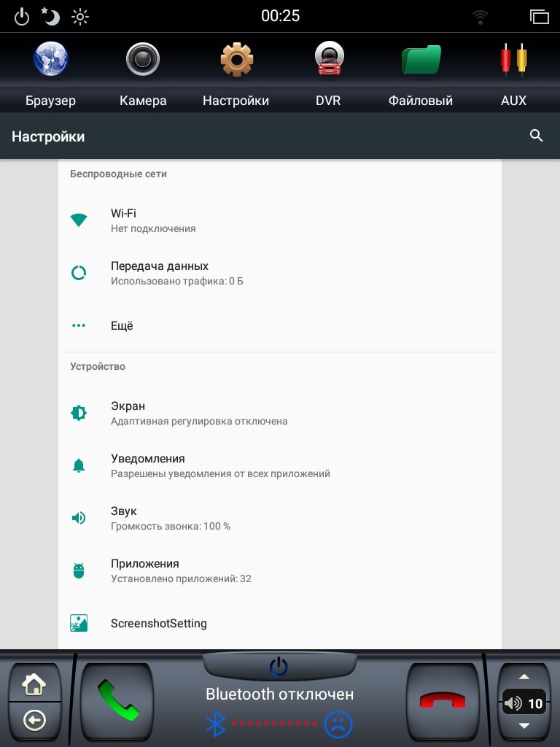Tap the Камера label
The height and width of the screenshot is (747, 560).
pyautogui.click(x=143, y=101)
